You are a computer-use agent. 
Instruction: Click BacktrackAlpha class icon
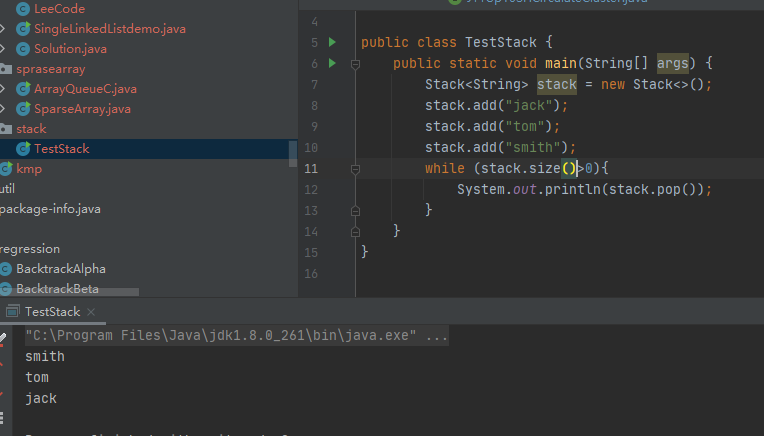(6, 268)
